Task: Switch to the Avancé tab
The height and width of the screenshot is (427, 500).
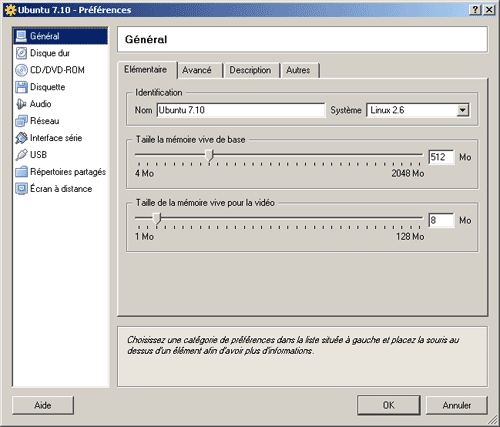Action: coord(200,70)
